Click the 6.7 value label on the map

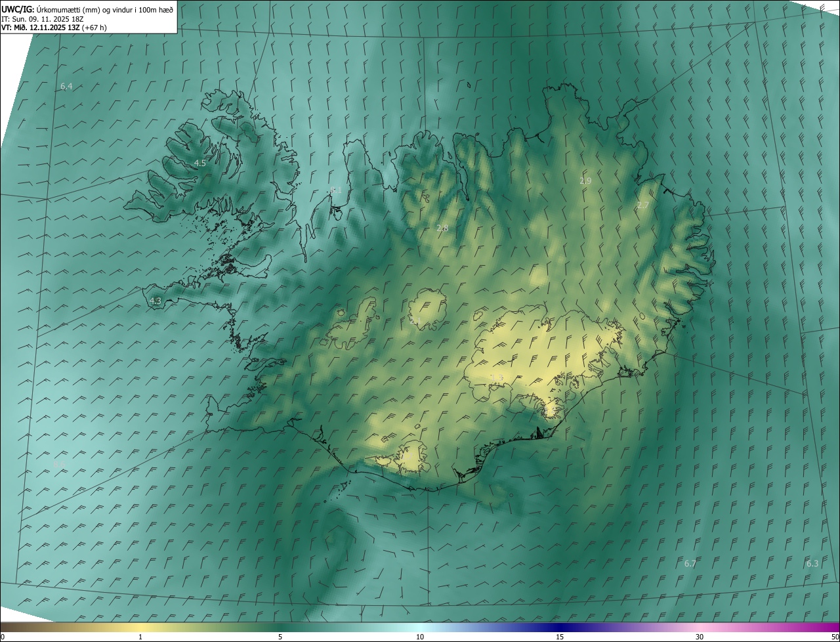coord(690,563)
